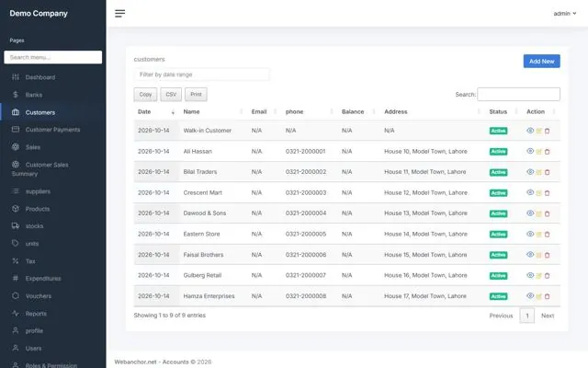Delete Bilal Traders trash icon
588x368 pixels.
click(x=548, y=172)
